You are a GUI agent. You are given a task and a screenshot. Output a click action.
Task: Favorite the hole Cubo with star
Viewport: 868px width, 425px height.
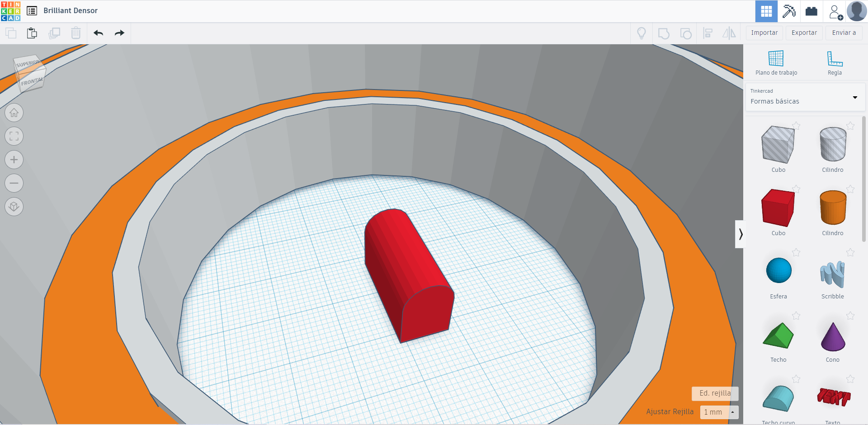point(796,126)
